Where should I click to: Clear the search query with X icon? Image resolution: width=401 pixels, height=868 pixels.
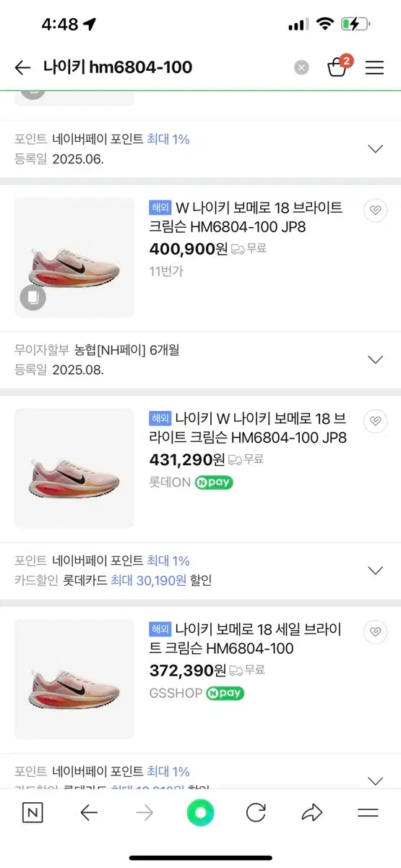[x=301, y=68]
